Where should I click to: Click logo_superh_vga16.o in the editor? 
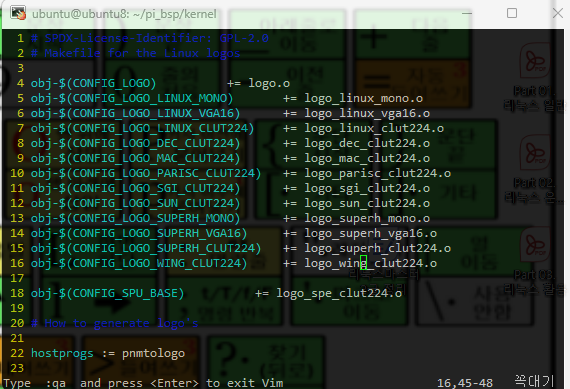tap(371, 233)
